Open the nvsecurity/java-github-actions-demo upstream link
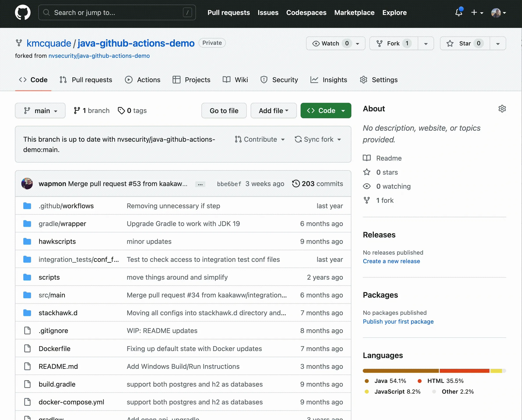The width and height of the screenshot is (522, 420). coord(99,56)
